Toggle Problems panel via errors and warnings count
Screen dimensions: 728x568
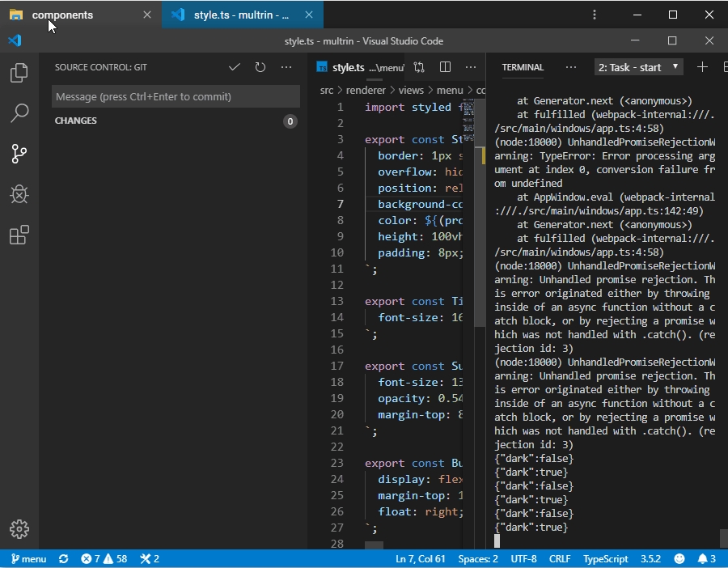(x=104, y=559)
